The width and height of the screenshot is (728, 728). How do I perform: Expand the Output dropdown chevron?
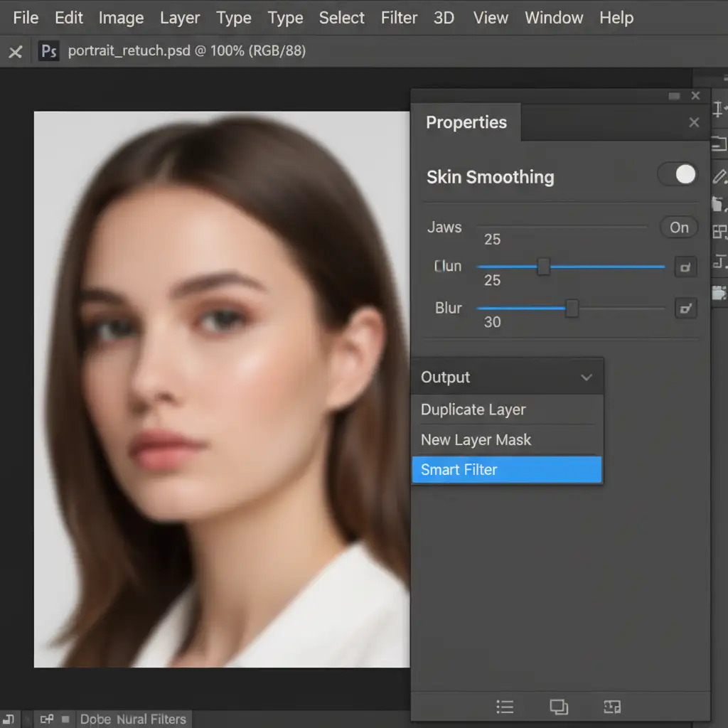pyautogui.click(x=587, y=378)
